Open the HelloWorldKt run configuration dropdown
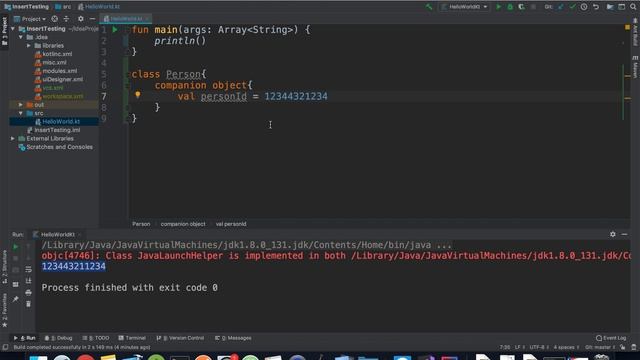This screenshot has height=360, width=640. [464, 7]
